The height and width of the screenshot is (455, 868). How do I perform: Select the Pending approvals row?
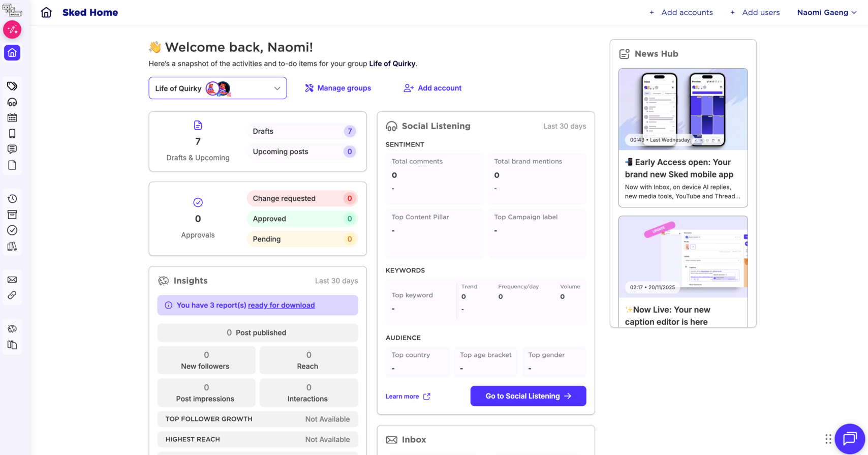(302, 239)
